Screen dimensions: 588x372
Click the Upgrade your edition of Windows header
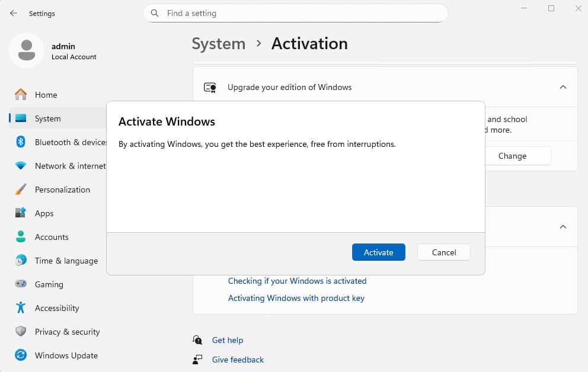tap(385, 87)
